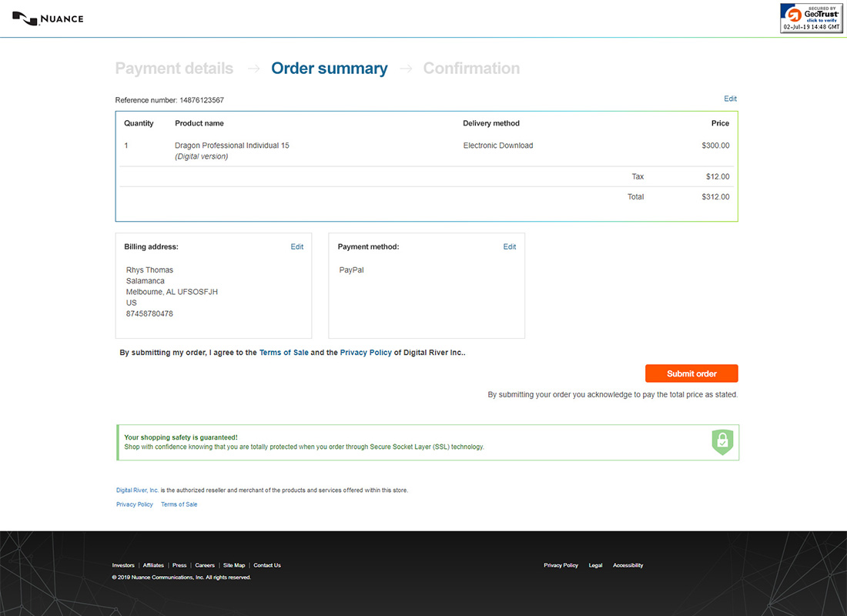Open Site Map footer link
The image size is (847, 616).
[234, 565]
